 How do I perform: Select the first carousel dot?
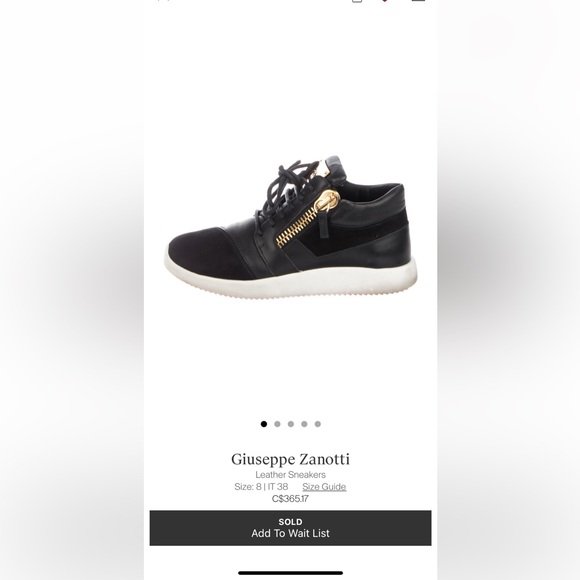point(264,424)
